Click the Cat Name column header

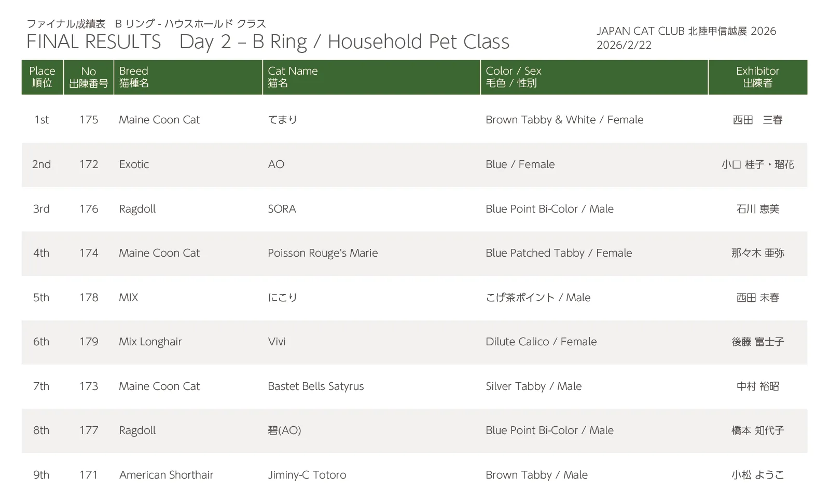293,77
